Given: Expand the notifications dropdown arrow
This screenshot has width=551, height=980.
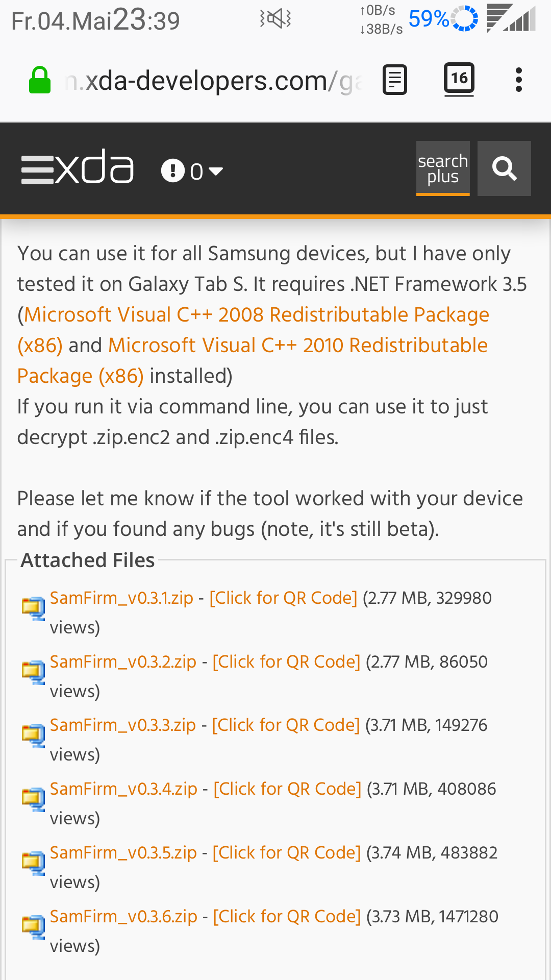Looking at the screenshot, I should click(216, 171).
